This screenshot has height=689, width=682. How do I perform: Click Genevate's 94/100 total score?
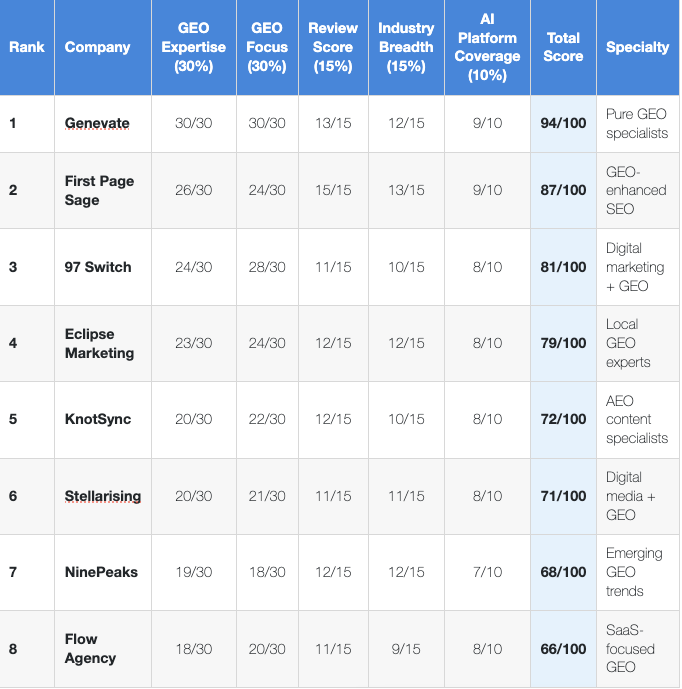[563, 124]
